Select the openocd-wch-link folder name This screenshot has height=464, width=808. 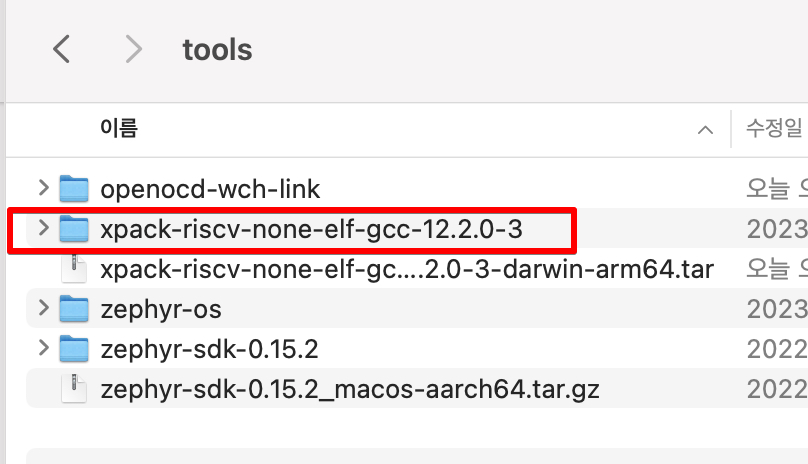tap(210, 188)
